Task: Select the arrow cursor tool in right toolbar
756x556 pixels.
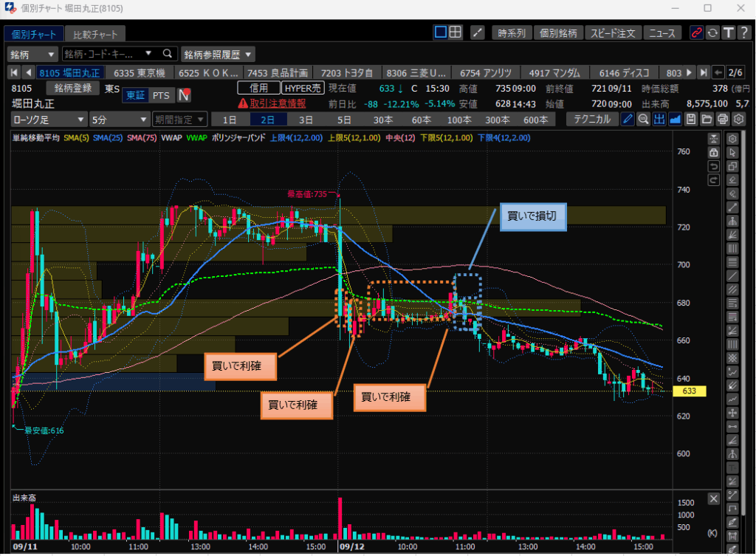Action: (x=733, y=152)
